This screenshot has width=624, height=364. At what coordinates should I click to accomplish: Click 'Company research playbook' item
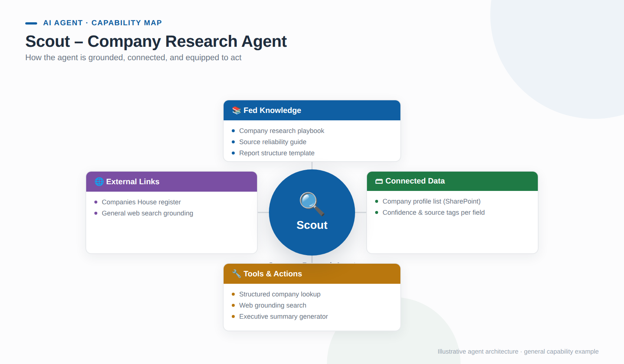coord(282,131)
